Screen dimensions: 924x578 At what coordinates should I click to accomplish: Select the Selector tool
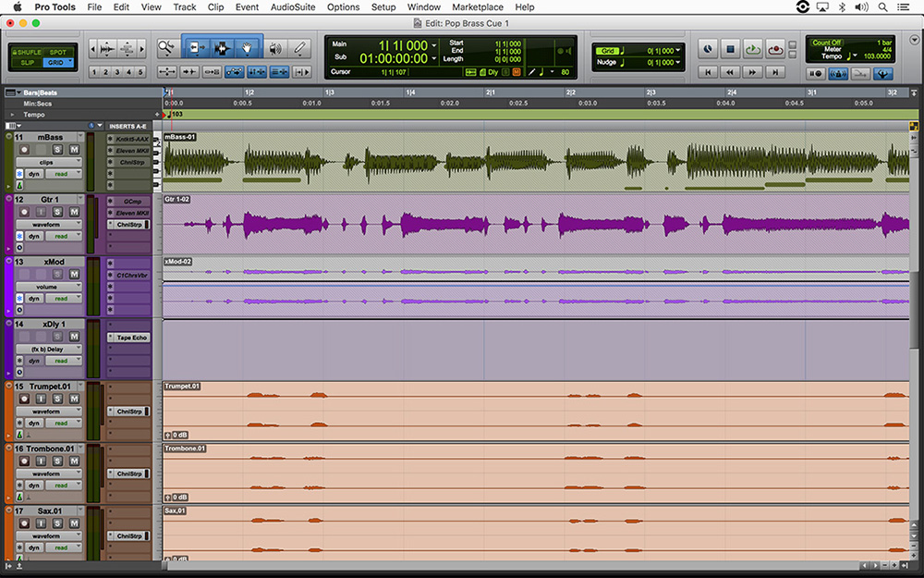[222, 46]
